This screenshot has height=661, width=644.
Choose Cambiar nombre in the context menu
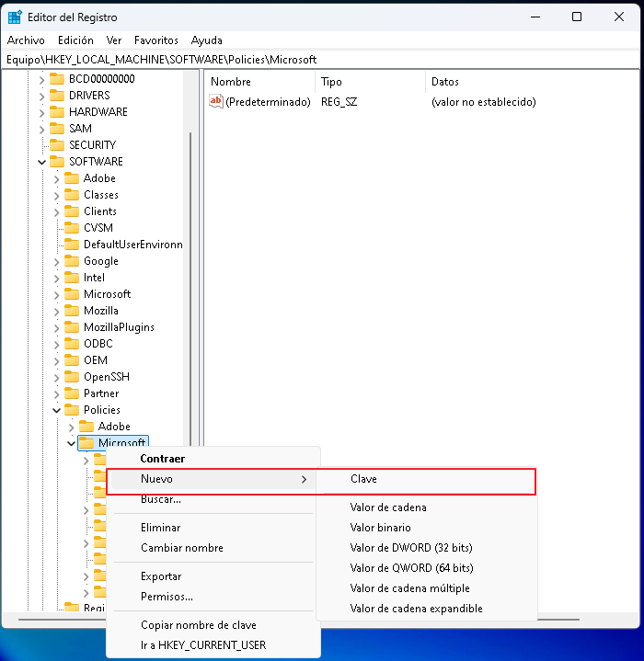pyautogui.click(x=213, y=548)
